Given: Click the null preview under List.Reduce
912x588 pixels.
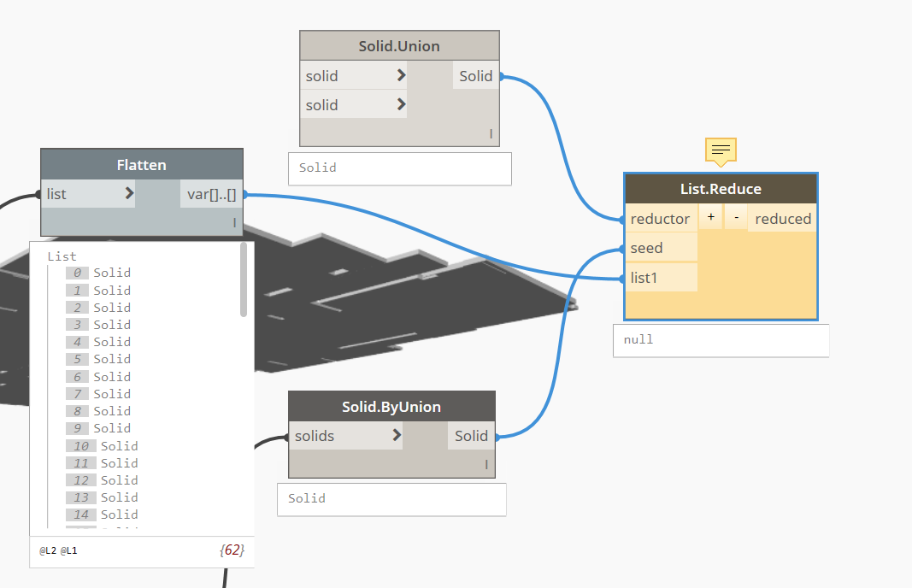Looking at the screenshot, I should 638,339.
